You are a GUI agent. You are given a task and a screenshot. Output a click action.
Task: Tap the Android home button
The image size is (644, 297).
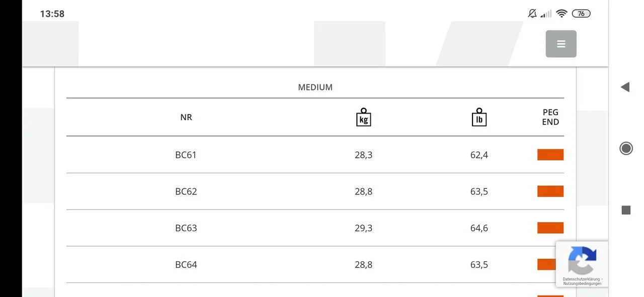(x=626, y=148)
